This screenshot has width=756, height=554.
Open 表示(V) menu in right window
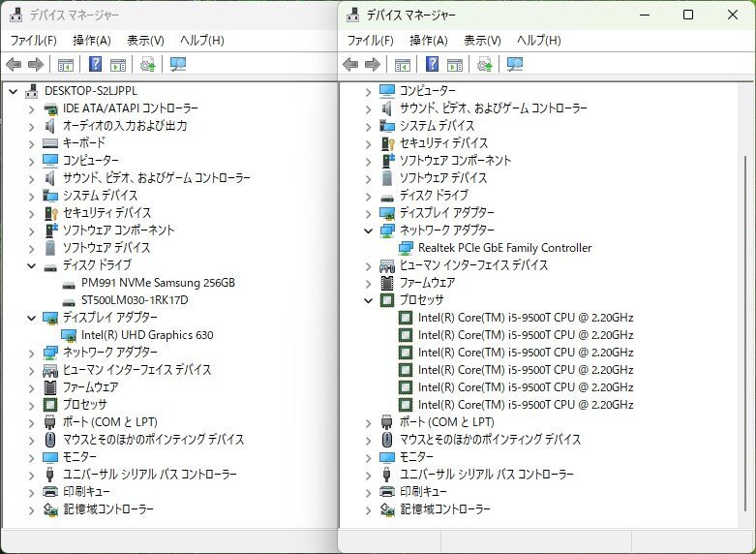click(x=482, y=40)
